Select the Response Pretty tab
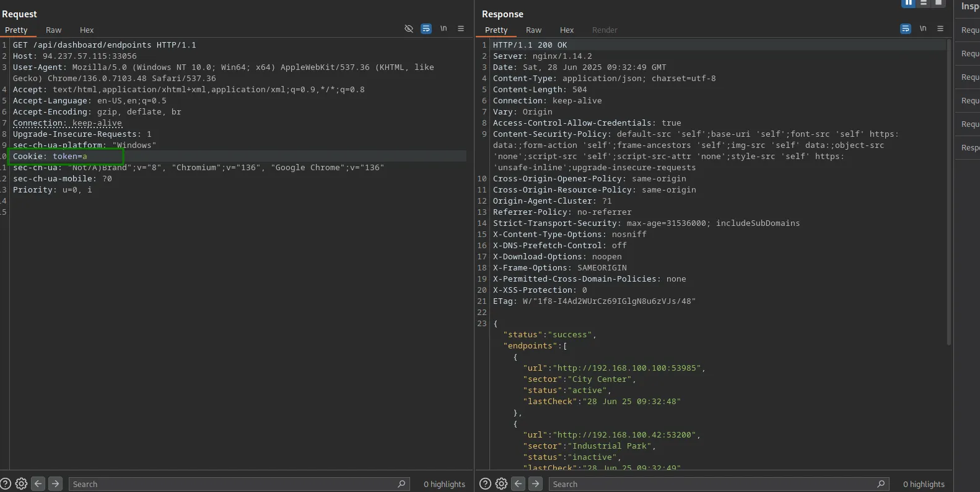 (x=496, y=30)
